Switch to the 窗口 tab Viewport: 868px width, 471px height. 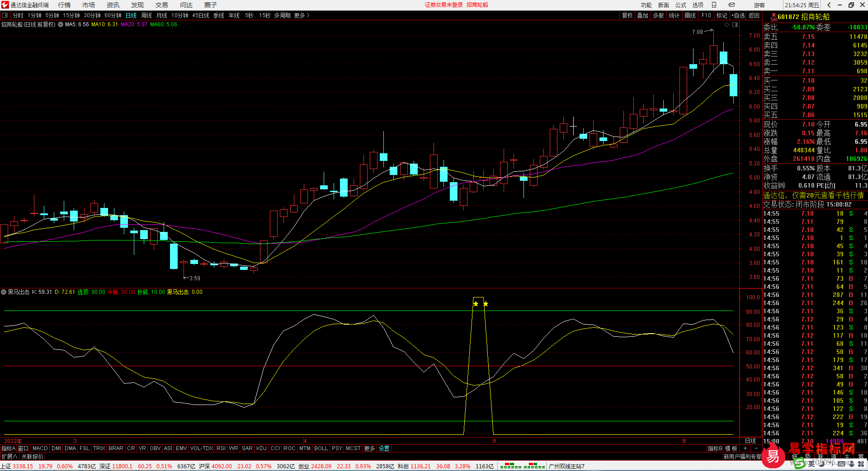click(x=24, y=448)
